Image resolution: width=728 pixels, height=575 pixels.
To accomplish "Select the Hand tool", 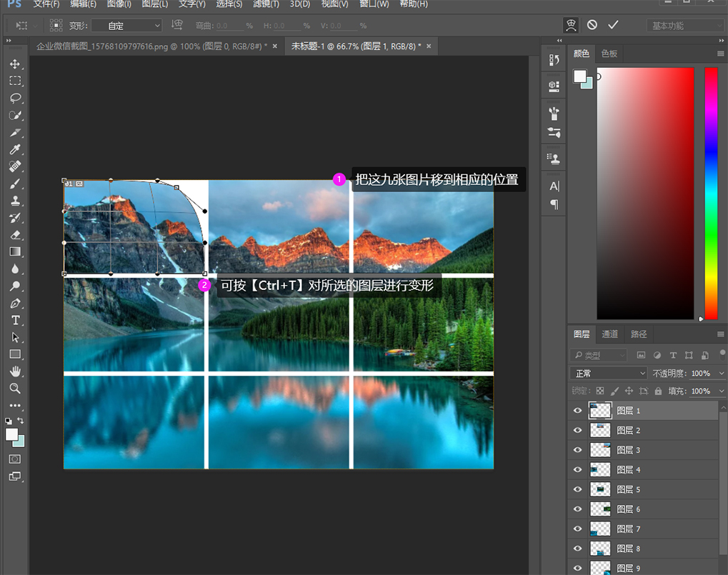I will [15, 371].
